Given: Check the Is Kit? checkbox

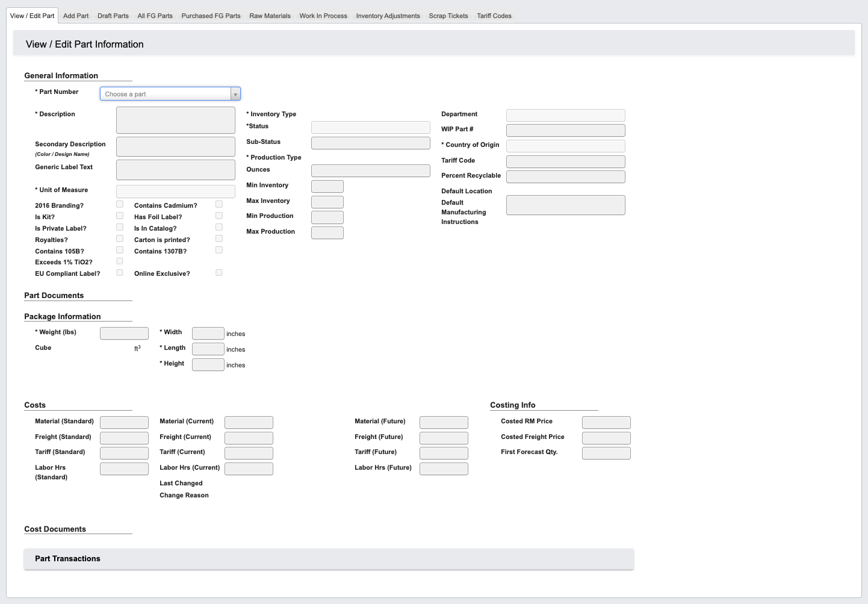Looking at the screenshot, I should (x=120, y=216).
